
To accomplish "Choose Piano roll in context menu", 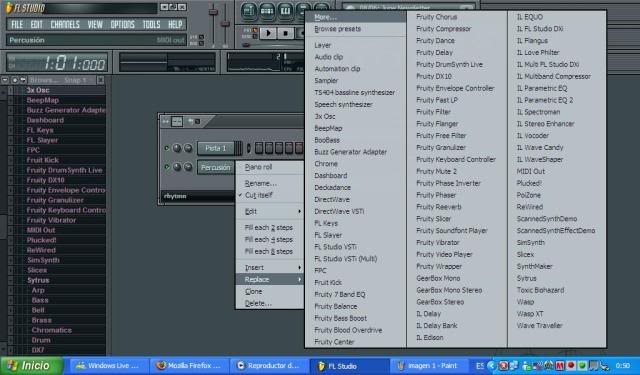I will click(x=270, y=167).
